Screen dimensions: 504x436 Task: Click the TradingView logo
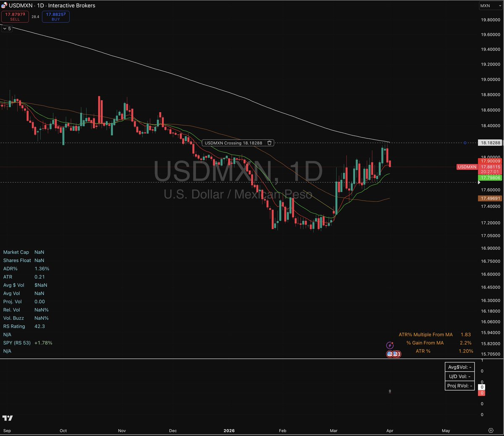click(x=8, y=418)
